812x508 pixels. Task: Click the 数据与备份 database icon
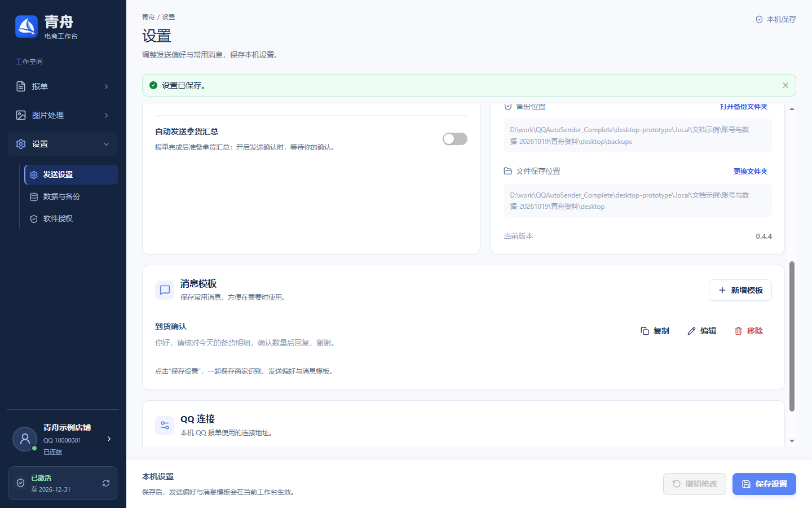point(34,197)
